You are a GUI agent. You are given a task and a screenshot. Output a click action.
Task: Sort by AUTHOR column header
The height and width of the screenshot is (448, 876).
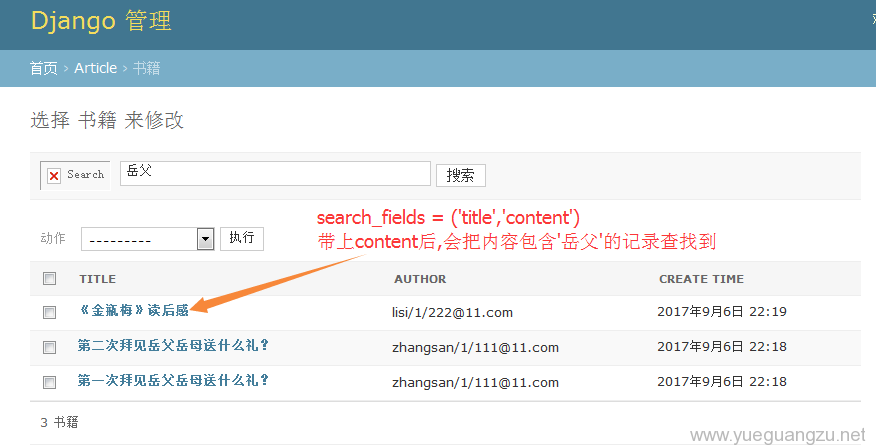pos(420,279)
